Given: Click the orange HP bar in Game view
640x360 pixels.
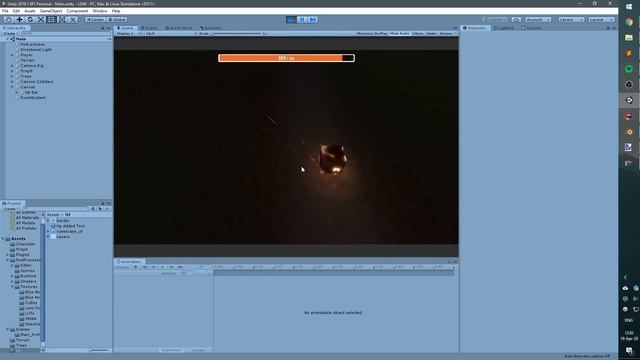Looking at the screenshot, I should 286,58.
